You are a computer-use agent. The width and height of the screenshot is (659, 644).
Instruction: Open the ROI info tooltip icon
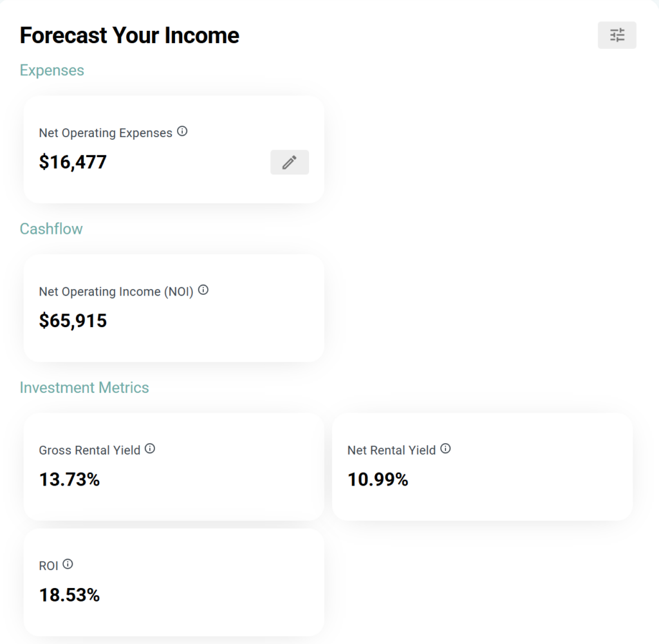tap(68, 564)
